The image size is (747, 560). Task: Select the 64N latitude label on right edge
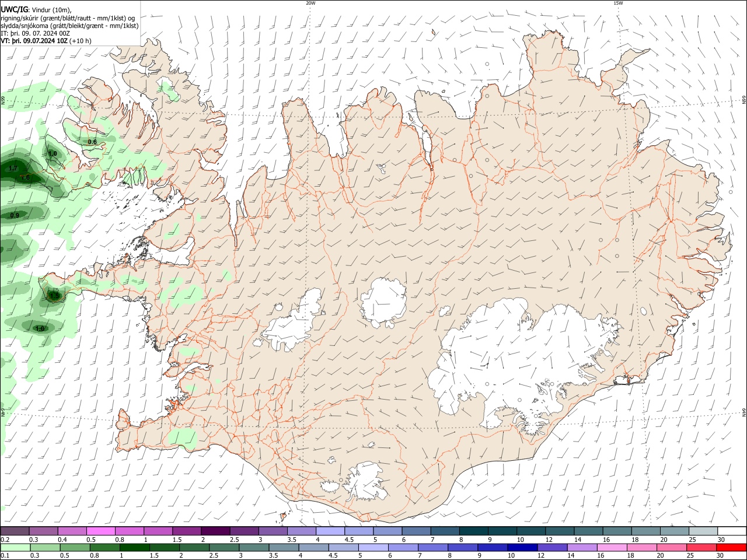tap(744, 412)
